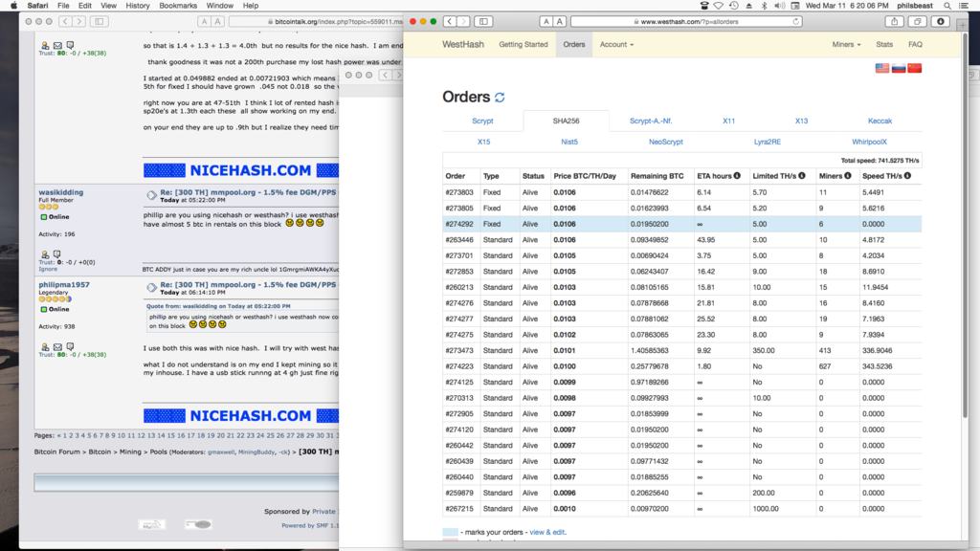This screenshot has height=551, width=980.
Task: Select the Lyra2RE algorithm tab
Action: 768,142
